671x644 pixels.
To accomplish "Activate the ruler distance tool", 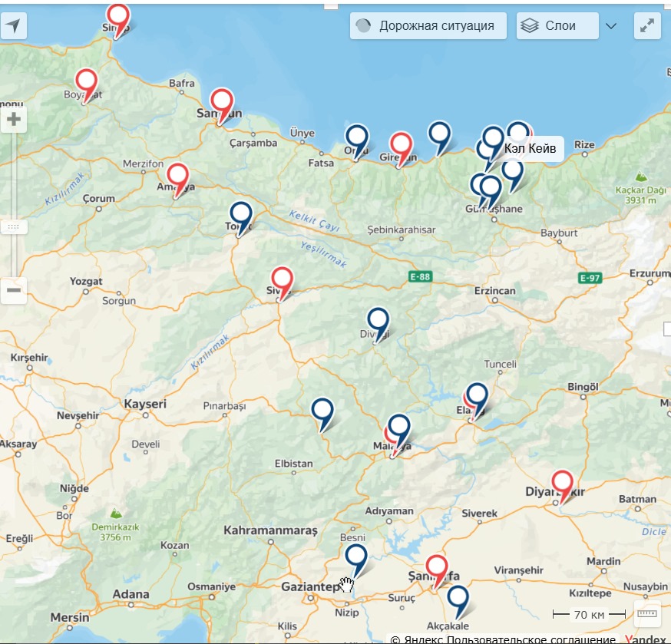I will click(647, 614).
